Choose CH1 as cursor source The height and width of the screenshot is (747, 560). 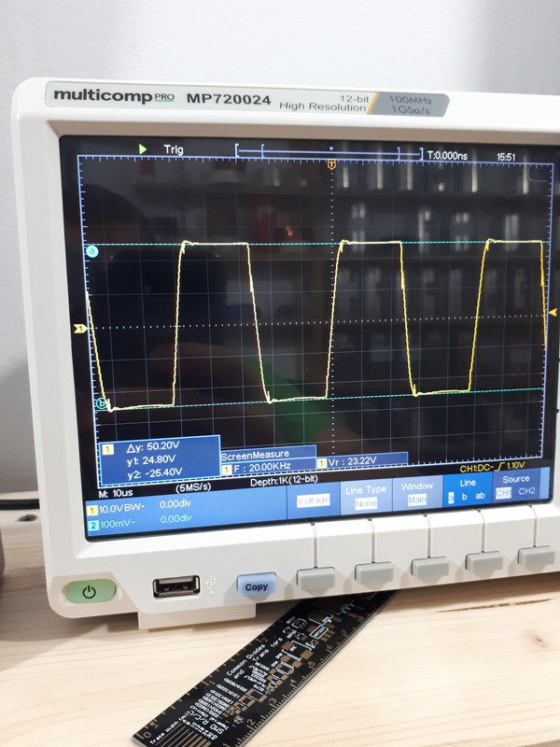[x=503, y=493]
